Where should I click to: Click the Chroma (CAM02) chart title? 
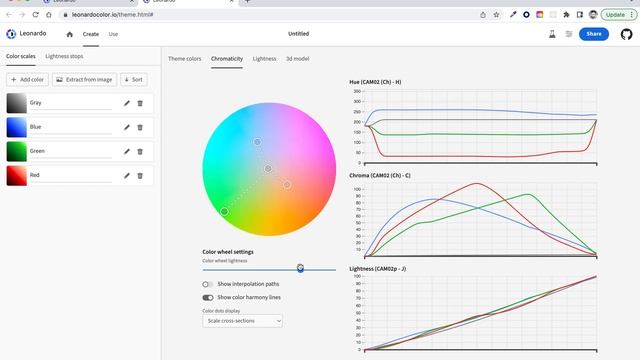pos(380,176)
